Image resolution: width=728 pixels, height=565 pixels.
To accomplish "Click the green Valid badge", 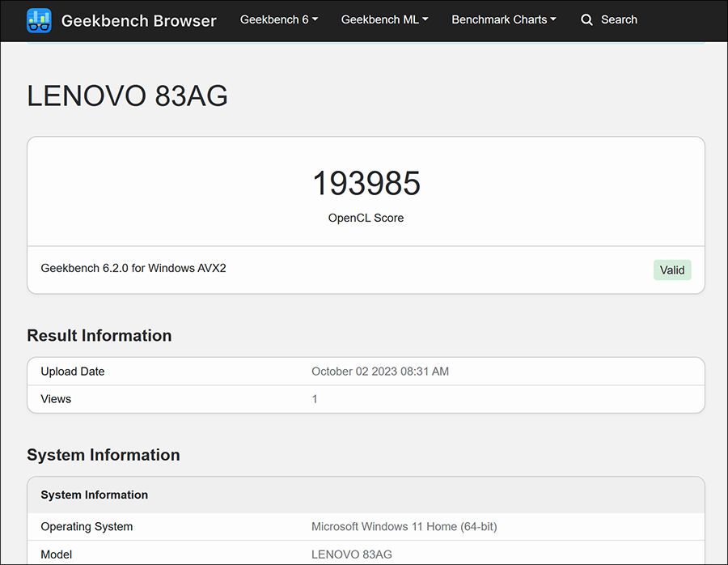I will coord(672,270).
